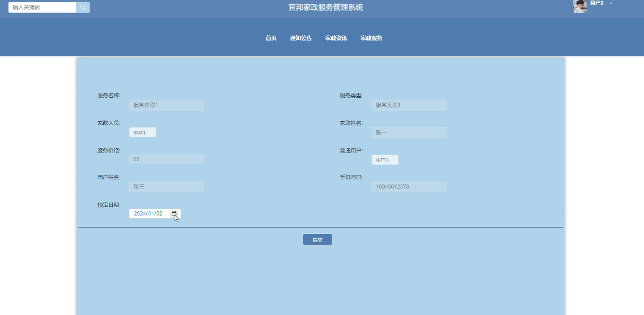Click the search magnifier icon button

[x=83, y=8]
